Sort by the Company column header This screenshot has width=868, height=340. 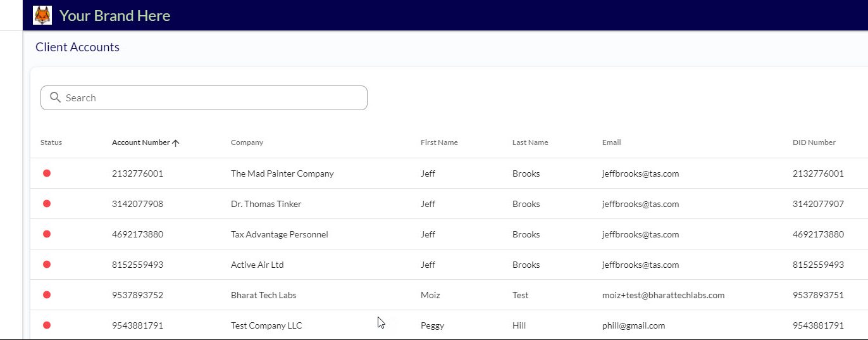(x=247, y=142)
